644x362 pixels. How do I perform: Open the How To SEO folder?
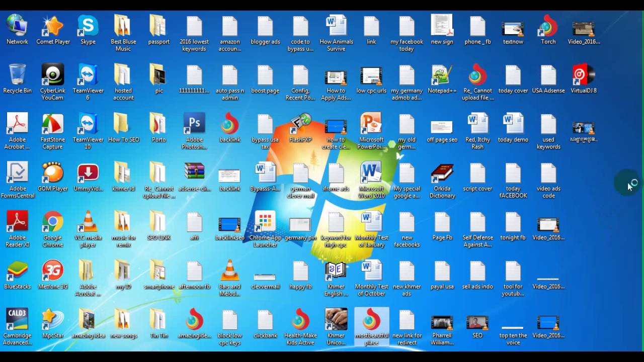coord(123,128)
